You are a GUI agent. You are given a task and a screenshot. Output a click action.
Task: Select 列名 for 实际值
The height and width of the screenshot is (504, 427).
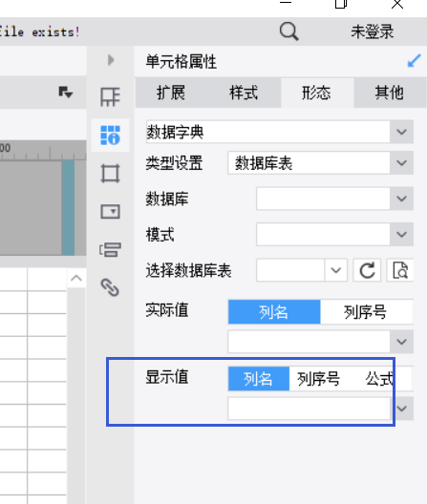[274, 312]
